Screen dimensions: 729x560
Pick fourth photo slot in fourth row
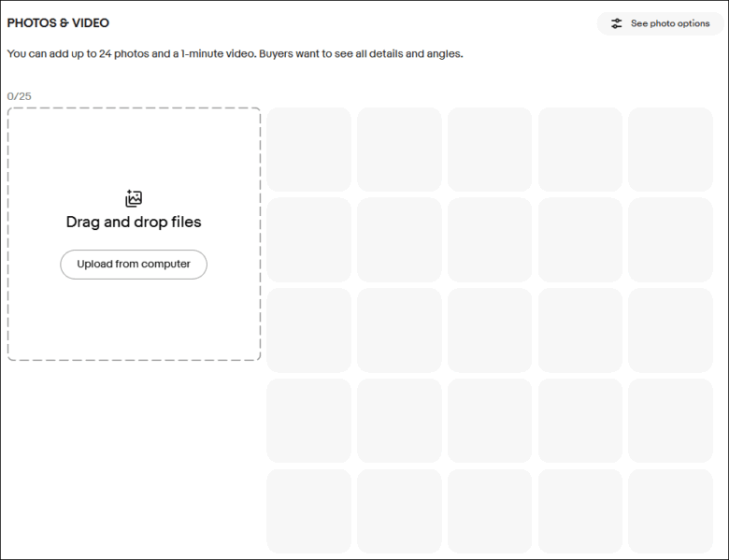(579, 421)
